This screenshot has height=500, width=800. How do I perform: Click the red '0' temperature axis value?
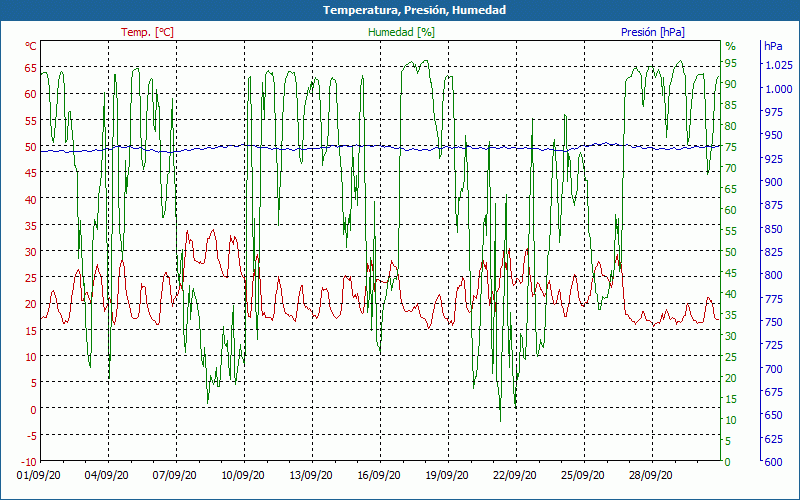tap(34, 409)
